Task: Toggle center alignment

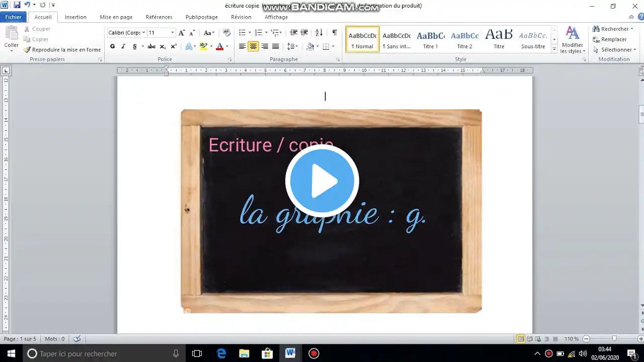Action: coord(254,46)
